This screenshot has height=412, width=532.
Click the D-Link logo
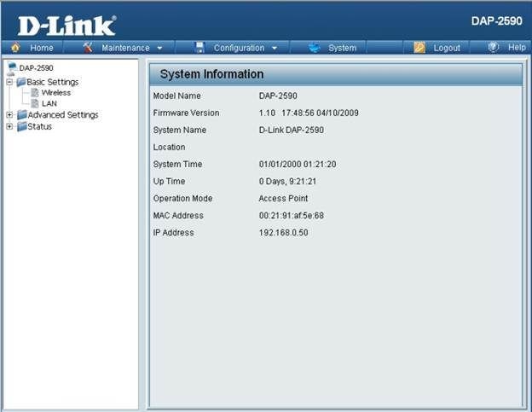click(66, 26)
